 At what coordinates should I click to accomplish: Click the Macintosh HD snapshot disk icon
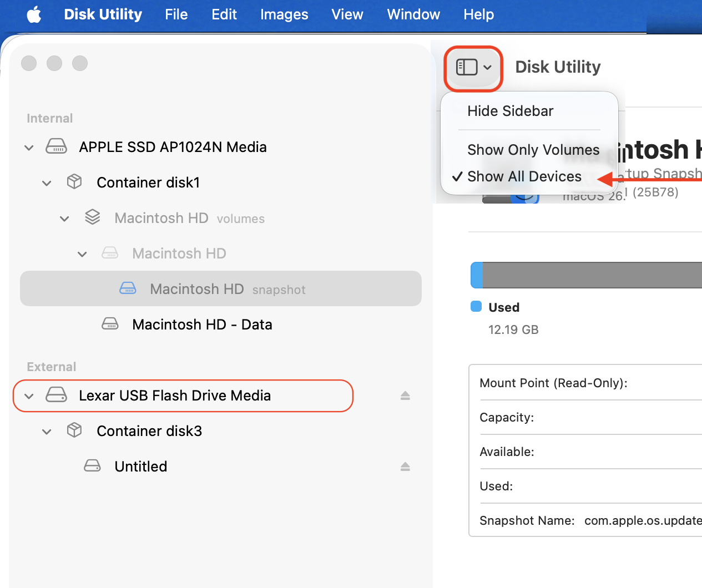[x=128, y=288]
